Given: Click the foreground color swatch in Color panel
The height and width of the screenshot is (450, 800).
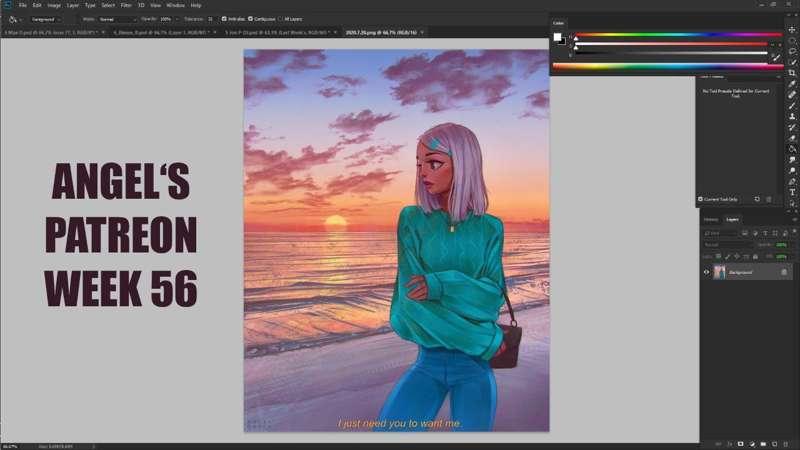Looking at the screenshot, I should pos(558,37).
